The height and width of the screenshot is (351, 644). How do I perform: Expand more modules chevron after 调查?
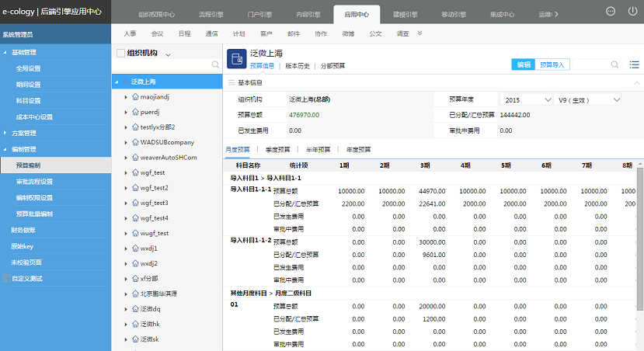pos(419,33)
